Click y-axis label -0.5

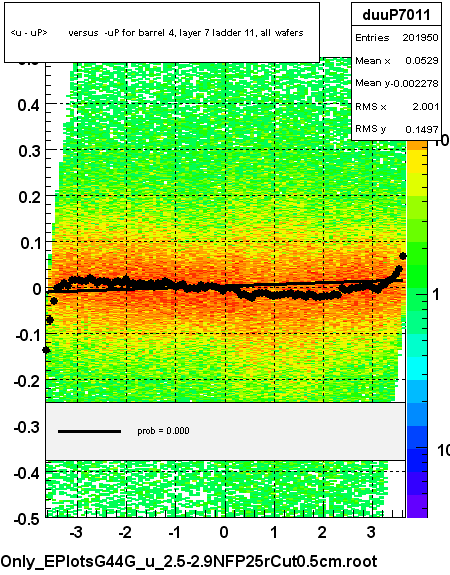click(27, 519)
